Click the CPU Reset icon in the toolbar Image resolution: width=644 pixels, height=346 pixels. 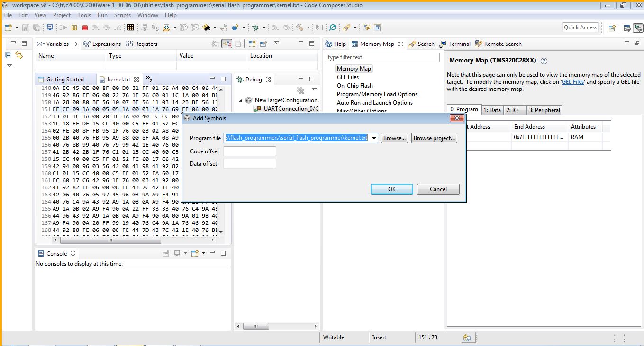[x=224, y=27]
